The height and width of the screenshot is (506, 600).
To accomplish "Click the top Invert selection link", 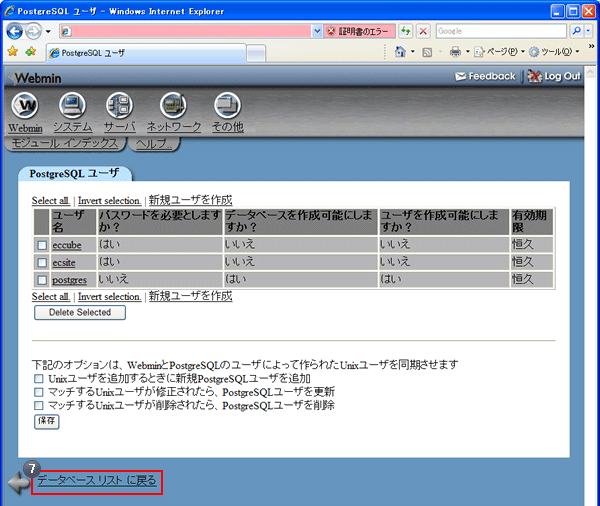I will pyautogui.click(x=109, y=201).
